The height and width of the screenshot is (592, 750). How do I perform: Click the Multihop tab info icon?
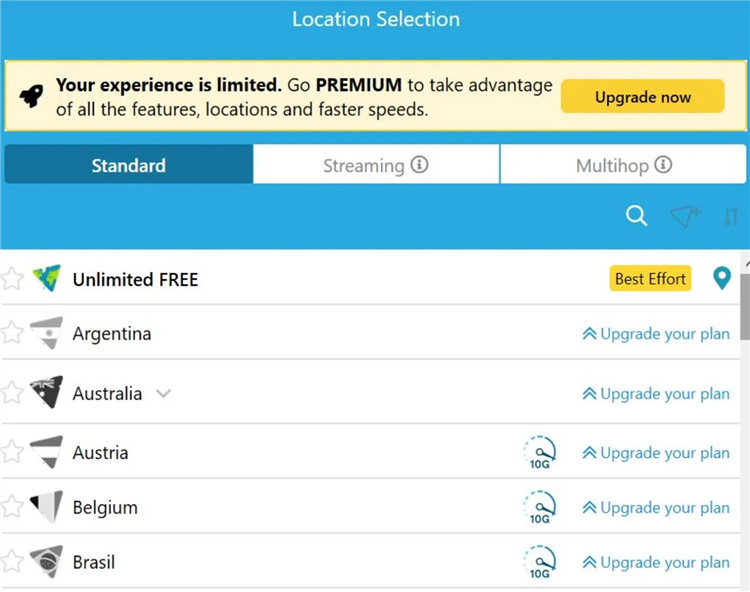663,165
